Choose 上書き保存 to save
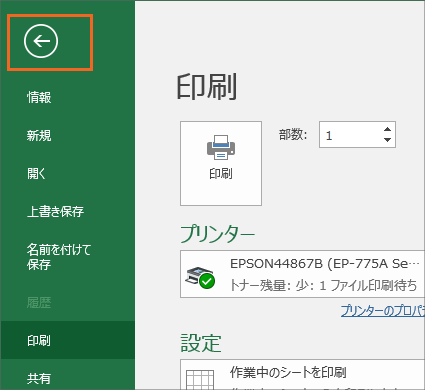 (x=55, y=212)
